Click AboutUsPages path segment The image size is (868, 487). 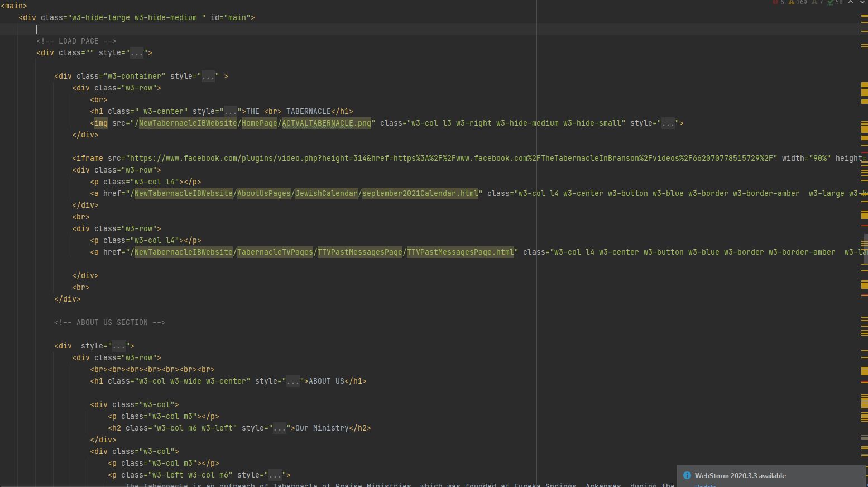(x=264, y=194)
